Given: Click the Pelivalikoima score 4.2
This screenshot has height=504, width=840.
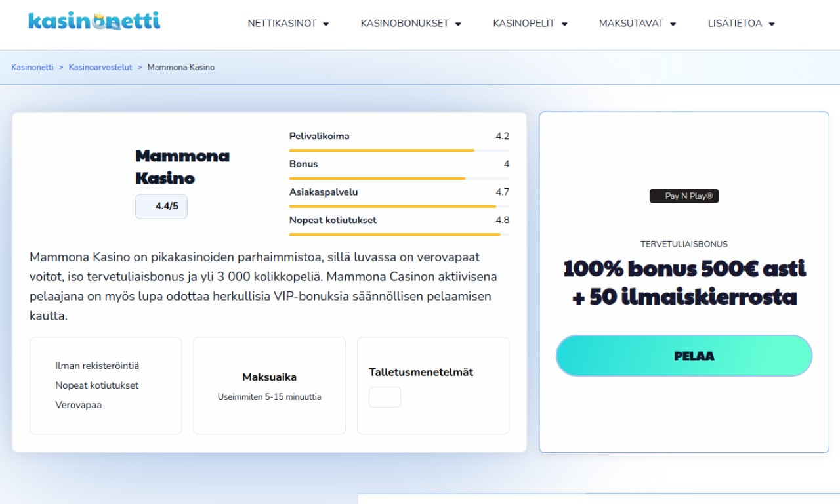Looking at the screenshot, I should [502, 136].
